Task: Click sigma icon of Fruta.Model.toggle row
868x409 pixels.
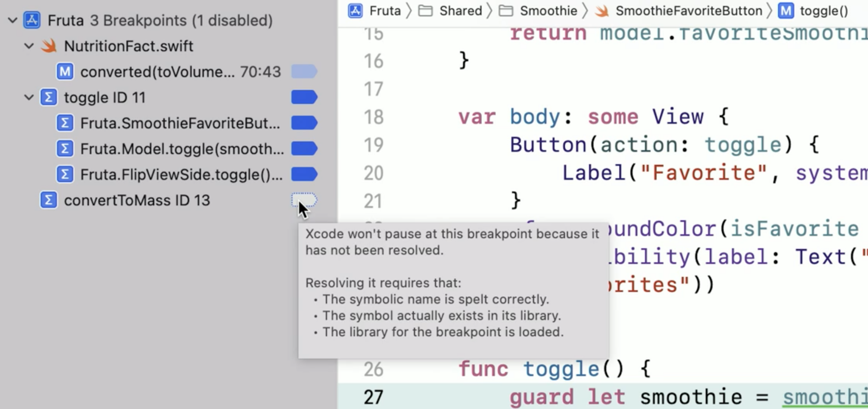Action: 65,149
